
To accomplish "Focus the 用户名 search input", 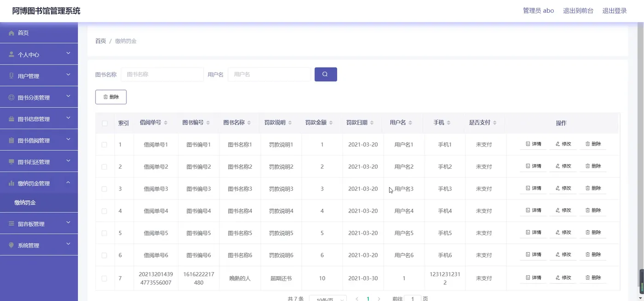I will tap(270, 74).
